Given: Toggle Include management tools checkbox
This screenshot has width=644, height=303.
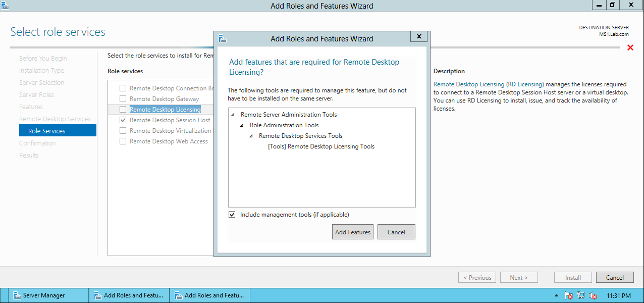Looking at the screenshot, I should point(232,215).
